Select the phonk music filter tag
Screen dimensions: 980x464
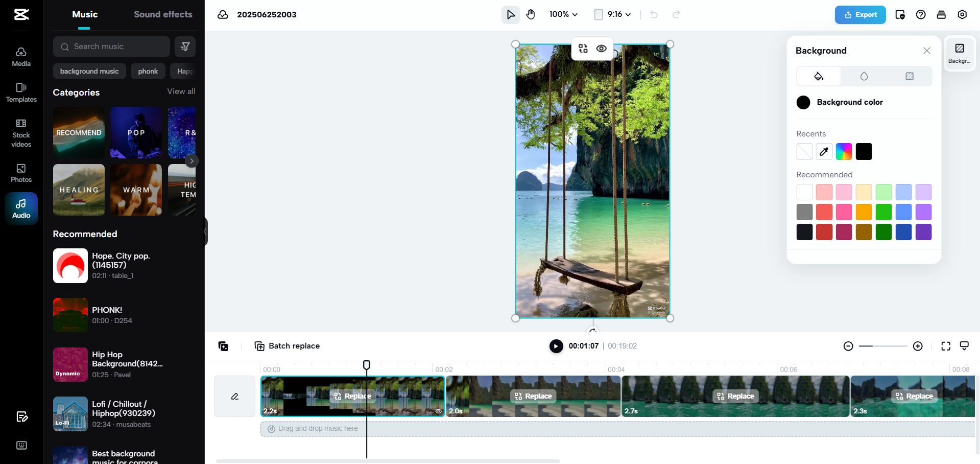148,71
